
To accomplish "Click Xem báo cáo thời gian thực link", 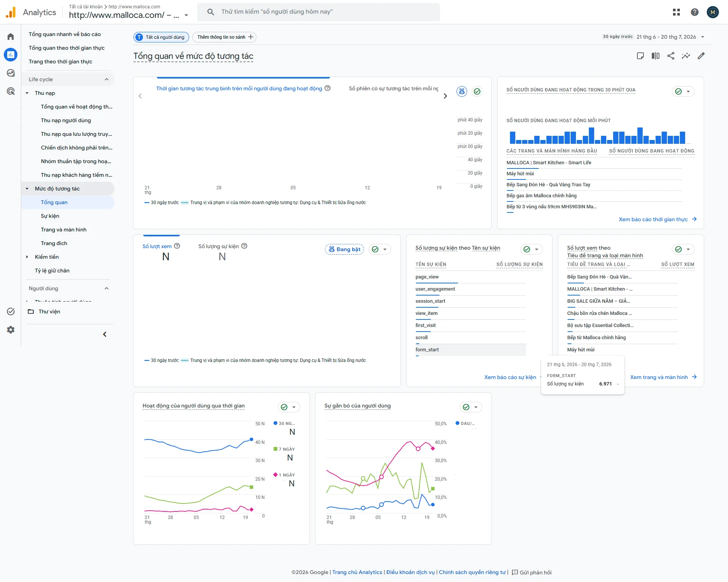I will tap(657, 219).
